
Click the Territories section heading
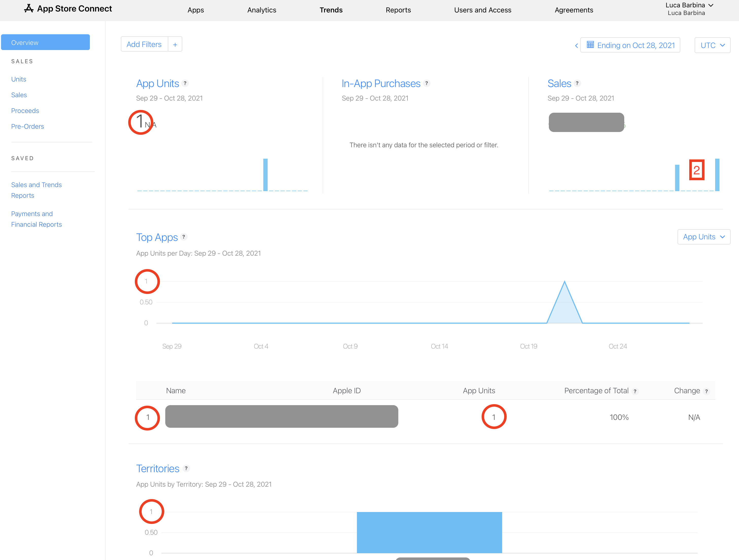click(x=158, y=468)
